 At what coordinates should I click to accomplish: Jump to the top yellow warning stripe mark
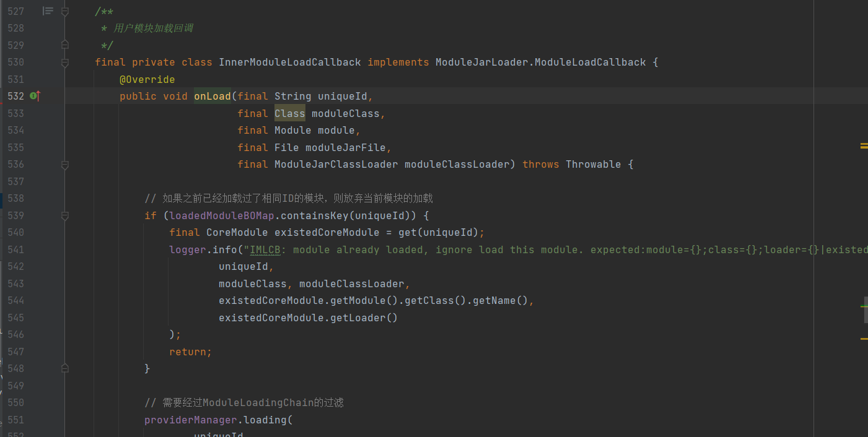pos(864,146)
